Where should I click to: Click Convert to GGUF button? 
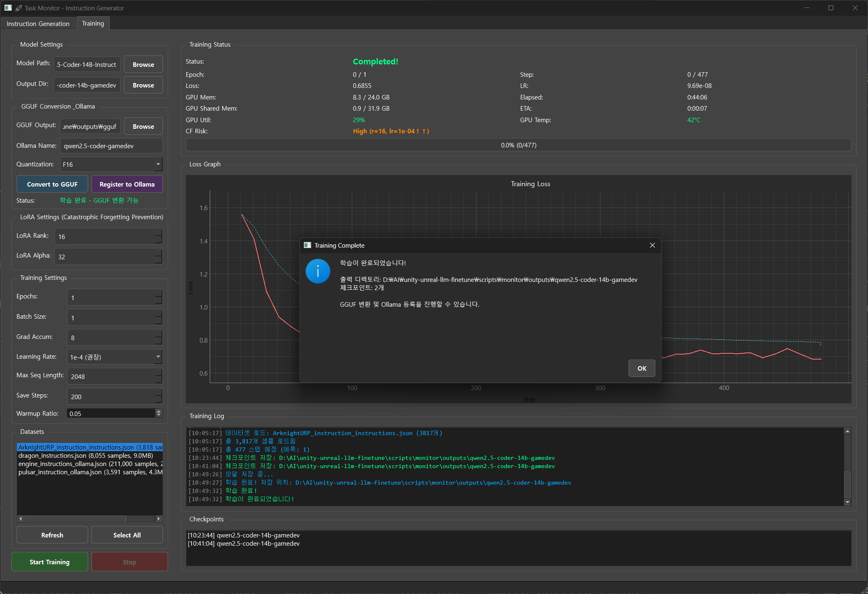52,184
